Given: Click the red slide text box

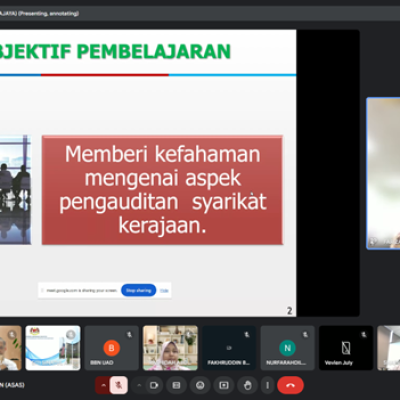Looking at the screenshot, I should [x=162, y=190].
